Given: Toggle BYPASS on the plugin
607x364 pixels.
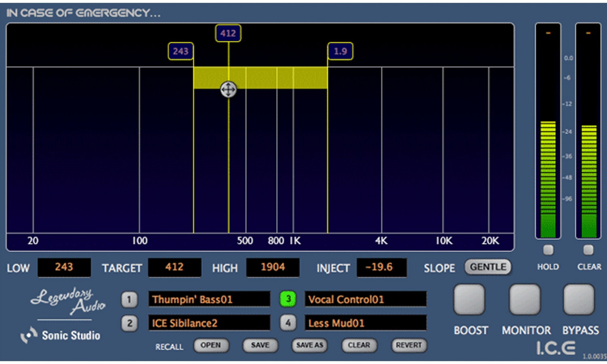Looking at the screenshot, I should 579,300.
